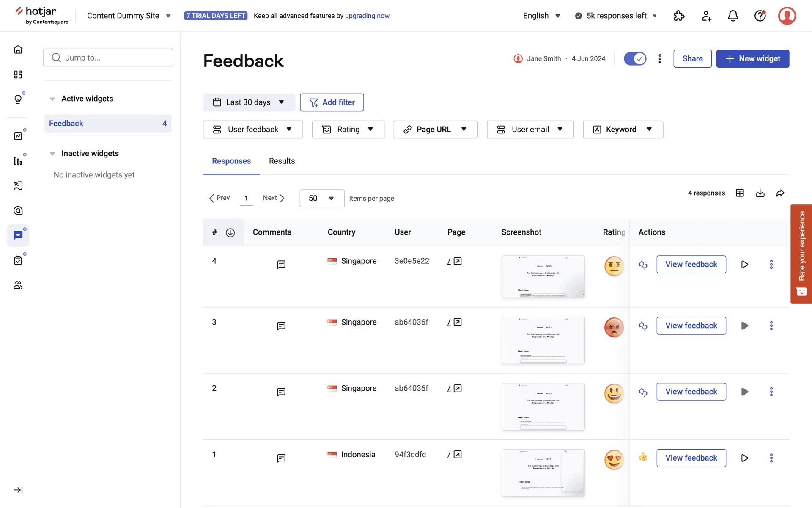The height and width of the screenshot is (508, 812).
Task: Download responses using the download icon
Action: tap(760, 193)
